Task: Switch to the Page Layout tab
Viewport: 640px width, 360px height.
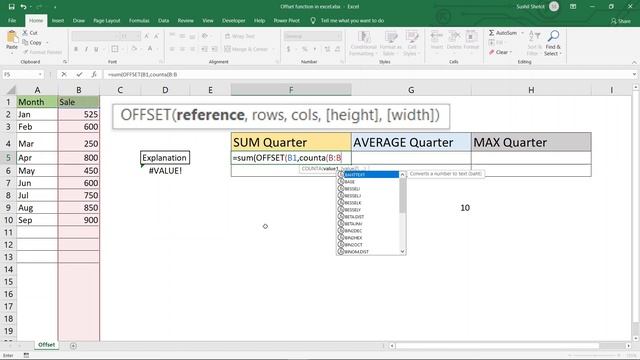Action: click(107, 20)
